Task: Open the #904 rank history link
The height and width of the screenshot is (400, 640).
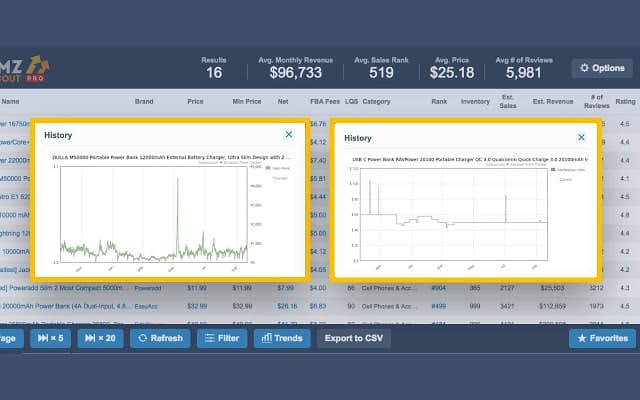Action: pyautogui.click(x=439, y=288)
